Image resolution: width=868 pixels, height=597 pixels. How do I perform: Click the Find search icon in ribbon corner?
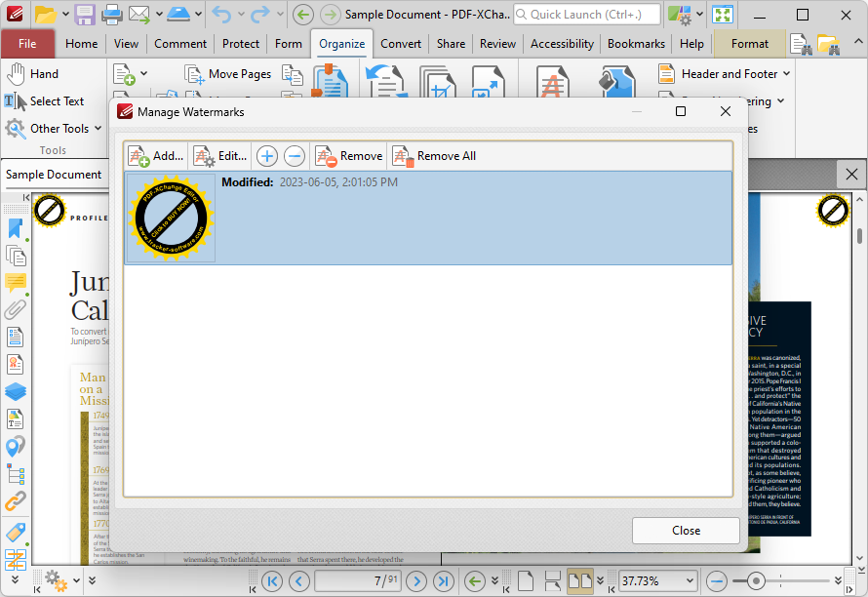click(x=801, y=44)
